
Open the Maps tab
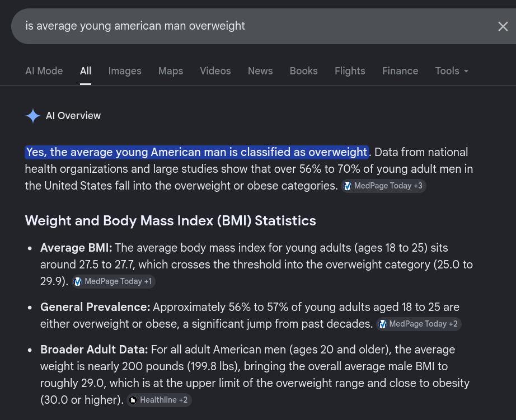[x=171, y=70]
